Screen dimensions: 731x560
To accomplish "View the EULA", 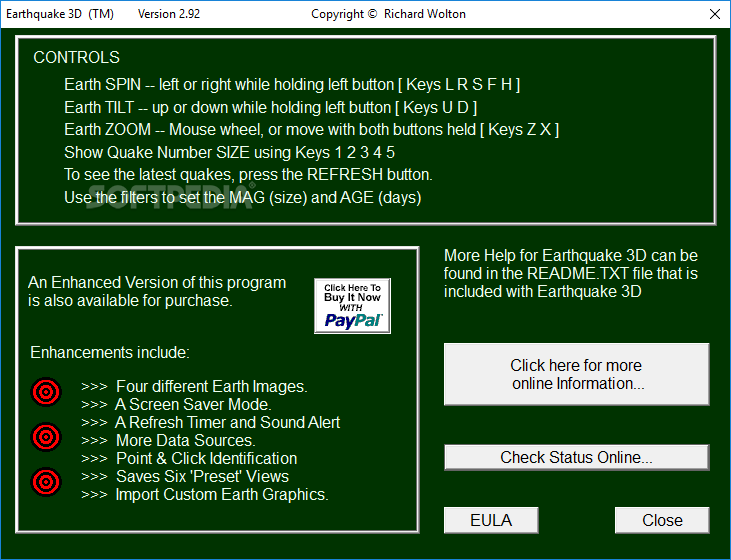I will [491, 520].
